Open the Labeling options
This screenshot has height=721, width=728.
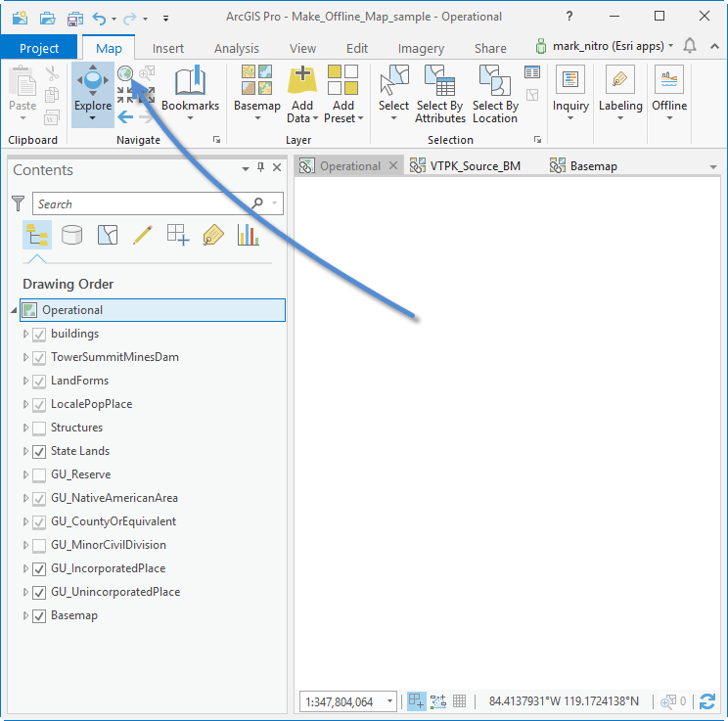(620, 94)
